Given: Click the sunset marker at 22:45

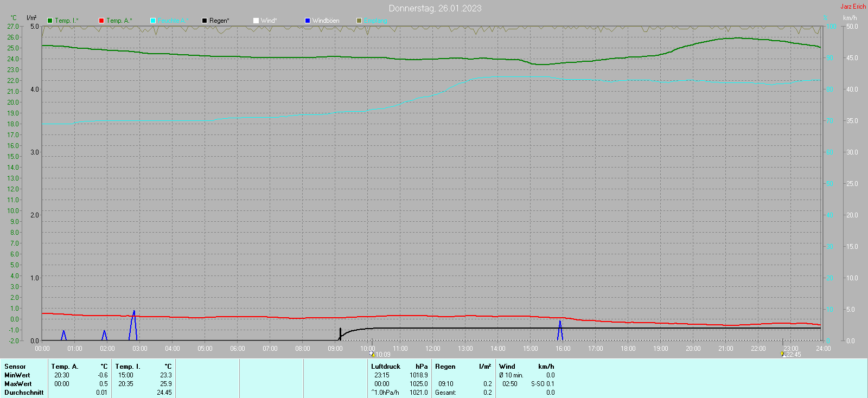Looking at the screenshot, I should (x=783, y=355).
